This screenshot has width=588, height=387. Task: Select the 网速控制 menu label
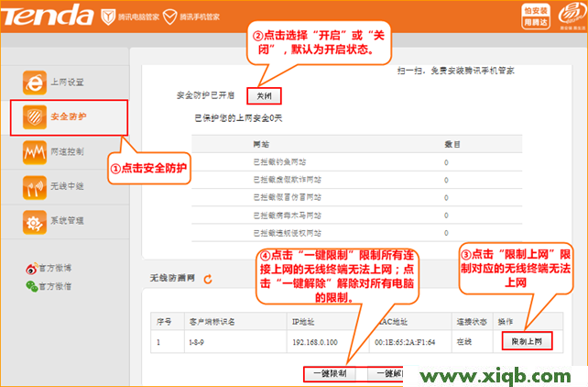pos(66,152)
